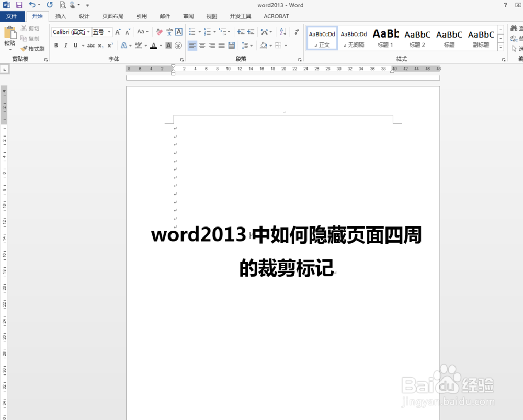This screenshot has width=523, height=420.
Task: Switch to the Insert (插入) tab
Action: pos(61,16)
